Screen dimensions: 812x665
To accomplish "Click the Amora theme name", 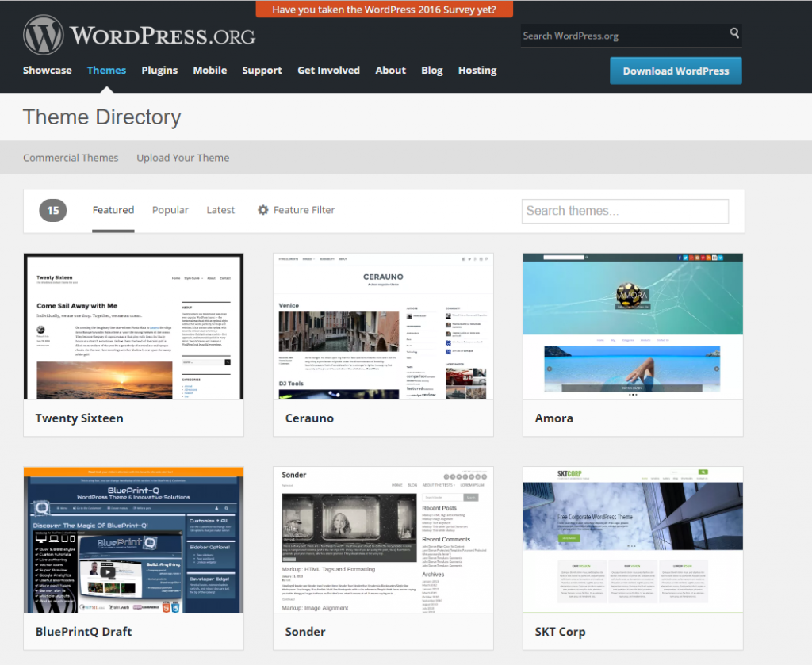I will coord(554,418).
